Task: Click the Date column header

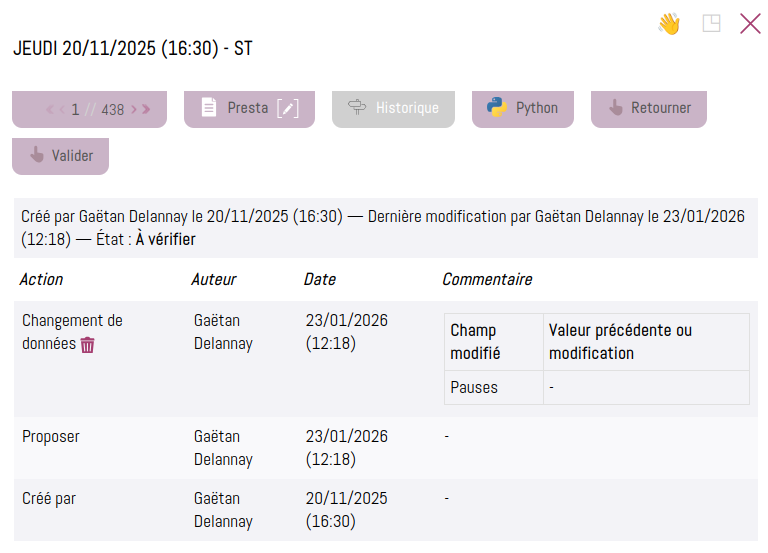Action: tap(320, 280)
